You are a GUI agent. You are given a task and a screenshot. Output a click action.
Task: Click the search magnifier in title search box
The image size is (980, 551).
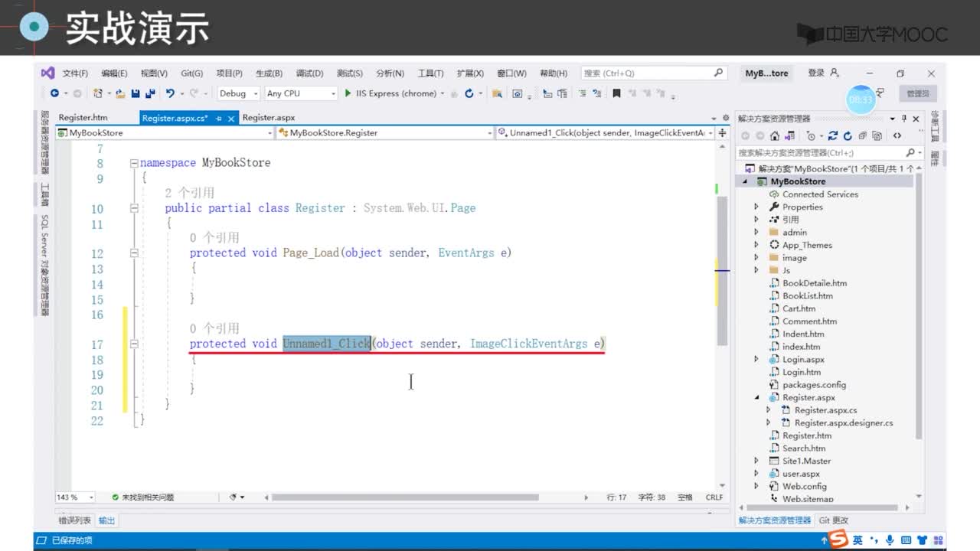click(x=718, y=73)
